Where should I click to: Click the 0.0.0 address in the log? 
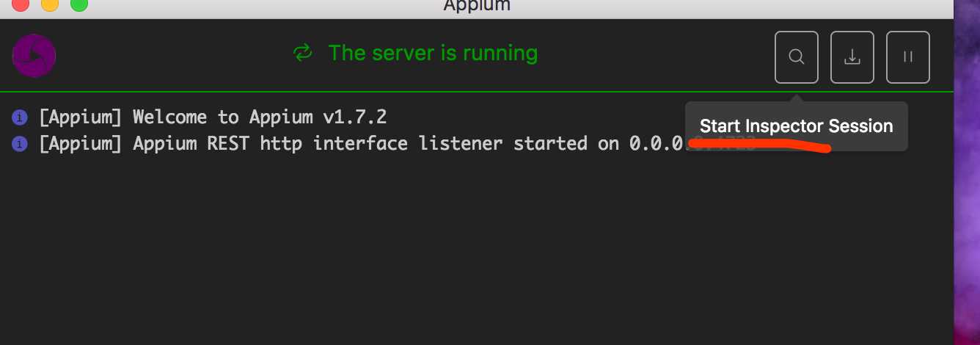(x=658, y=143)
